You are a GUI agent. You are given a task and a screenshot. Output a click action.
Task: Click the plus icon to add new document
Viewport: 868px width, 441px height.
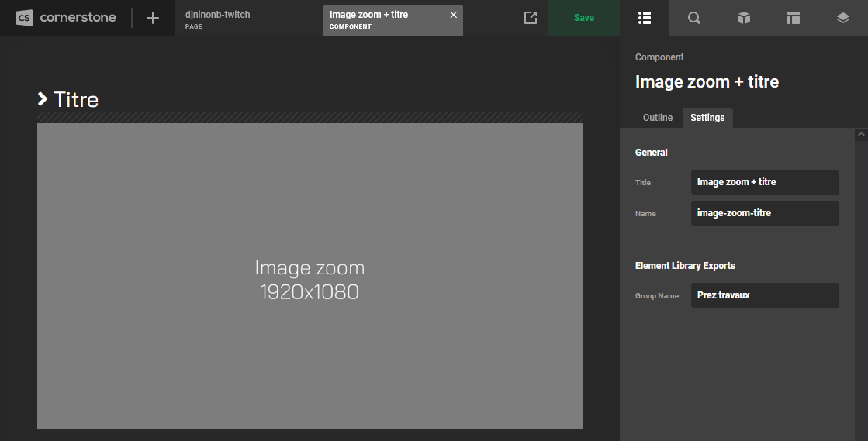[153, 18]
